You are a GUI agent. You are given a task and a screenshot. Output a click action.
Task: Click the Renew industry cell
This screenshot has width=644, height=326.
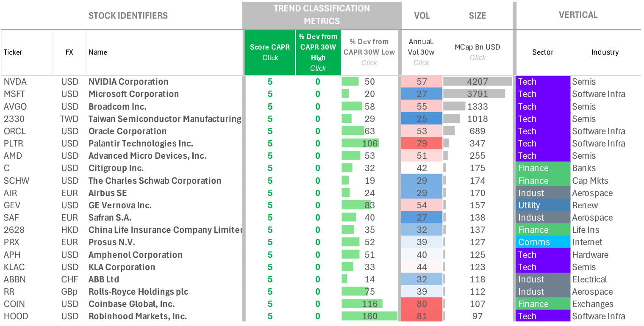[585, 205]
